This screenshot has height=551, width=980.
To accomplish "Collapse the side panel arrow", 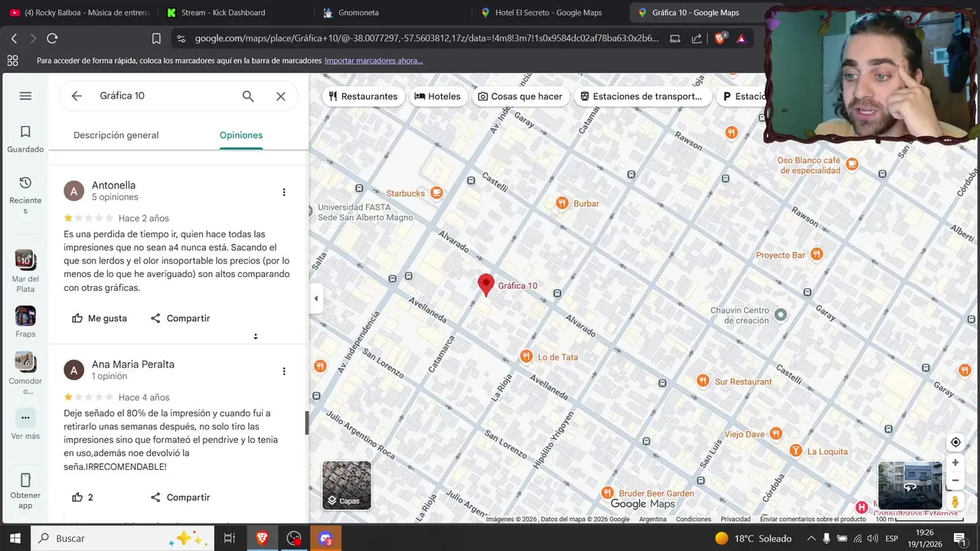I will (x=315, y=298).
